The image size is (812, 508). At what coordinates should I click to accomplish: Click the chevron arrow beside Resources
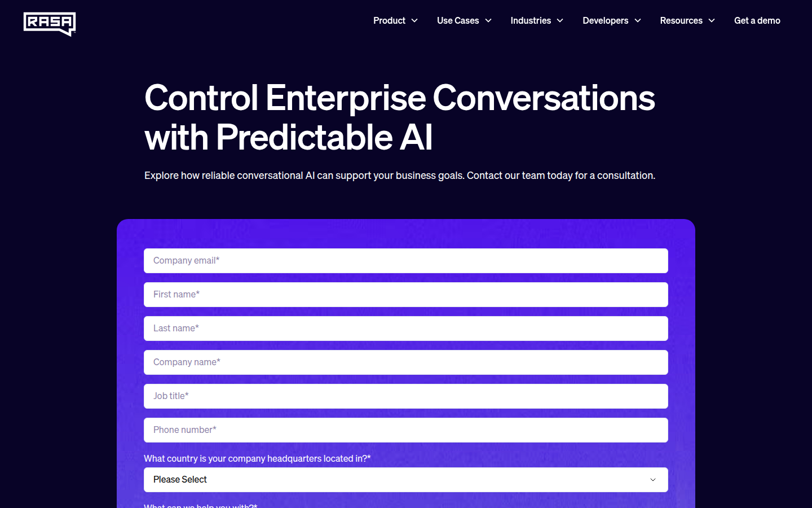pyautogui.click(x=712, y=20)
